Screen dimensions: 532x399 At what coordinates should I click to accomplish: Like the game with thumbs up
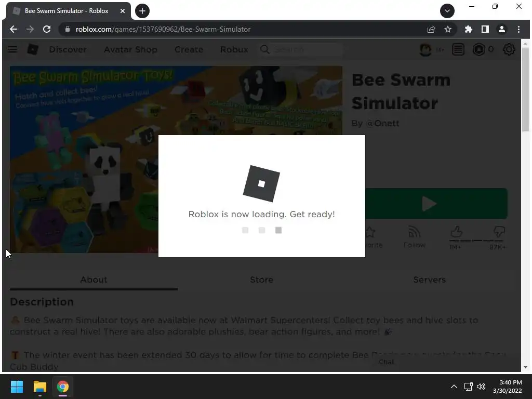(456, 232)
